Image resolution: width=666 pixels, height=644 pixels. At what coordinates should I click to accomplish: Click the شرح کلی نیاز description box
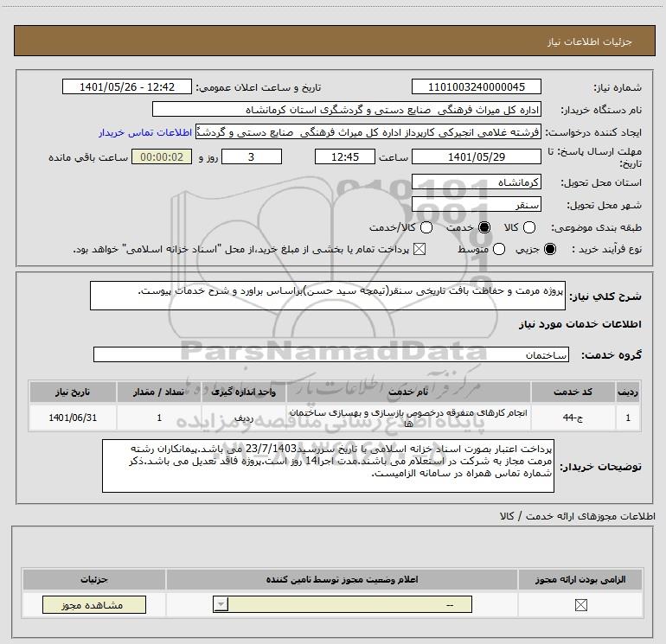point(328,296)
